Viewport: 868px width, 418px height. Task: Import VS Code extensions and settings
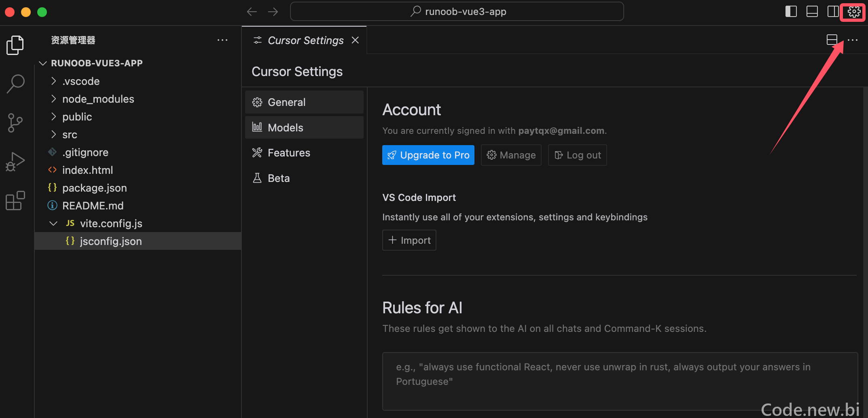point(409,240)
